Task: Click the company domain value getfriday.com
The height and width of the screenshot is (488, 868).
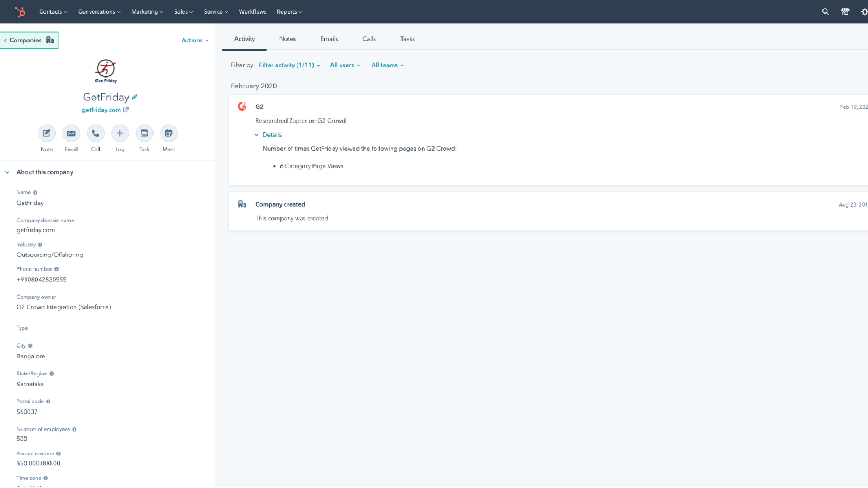Action: tap(36, 230)
